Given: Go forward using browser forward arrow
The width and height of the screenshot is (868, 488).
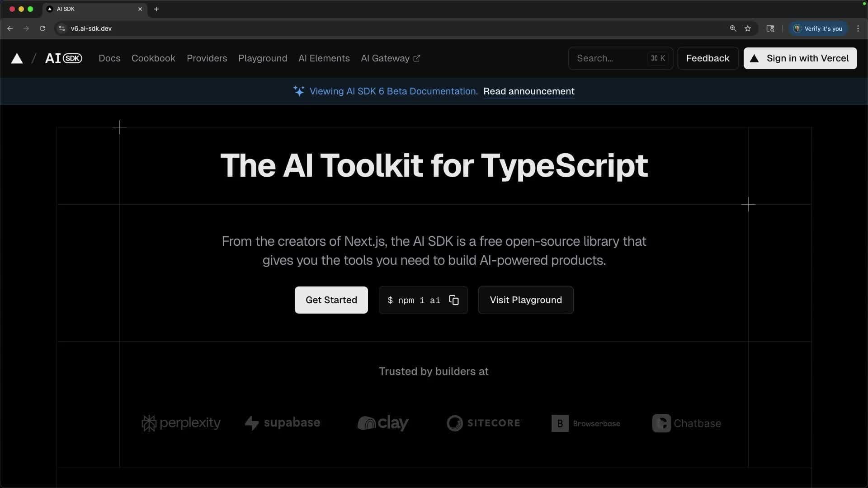Looking at the screenshot, I should 26,28.
